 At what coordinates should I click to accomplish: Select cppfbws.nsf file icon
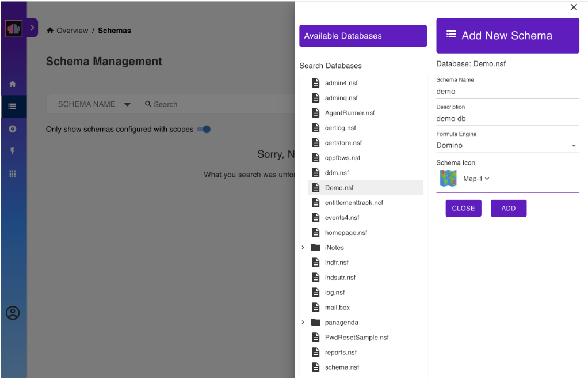[316, 158]
